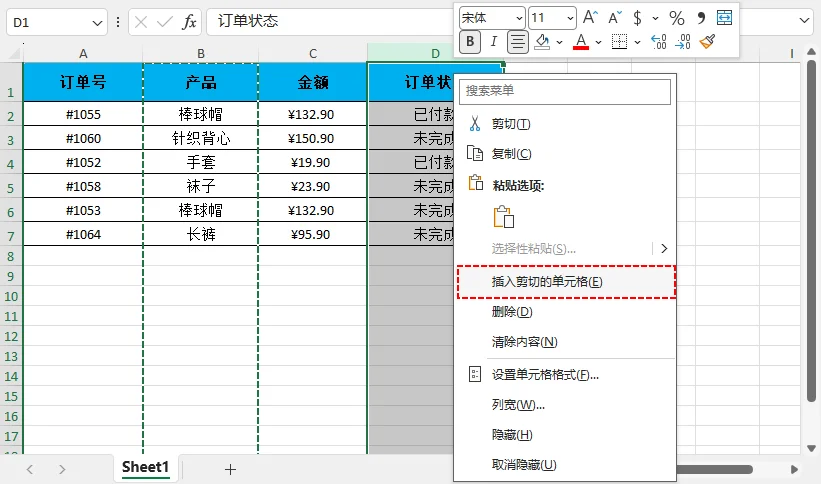Select column A header
Viewport: 821px width, 484px height.
coord(83,53)
